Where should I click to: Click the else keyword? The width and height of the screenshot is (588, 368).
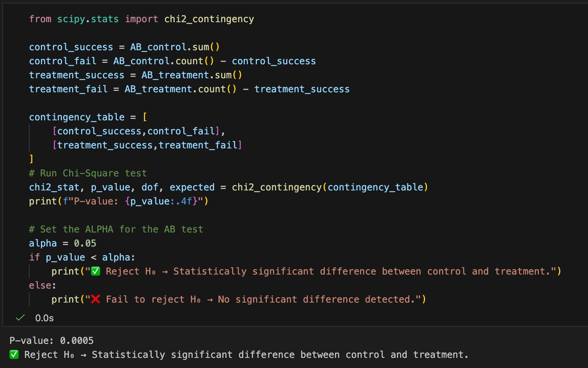[40, 285]
